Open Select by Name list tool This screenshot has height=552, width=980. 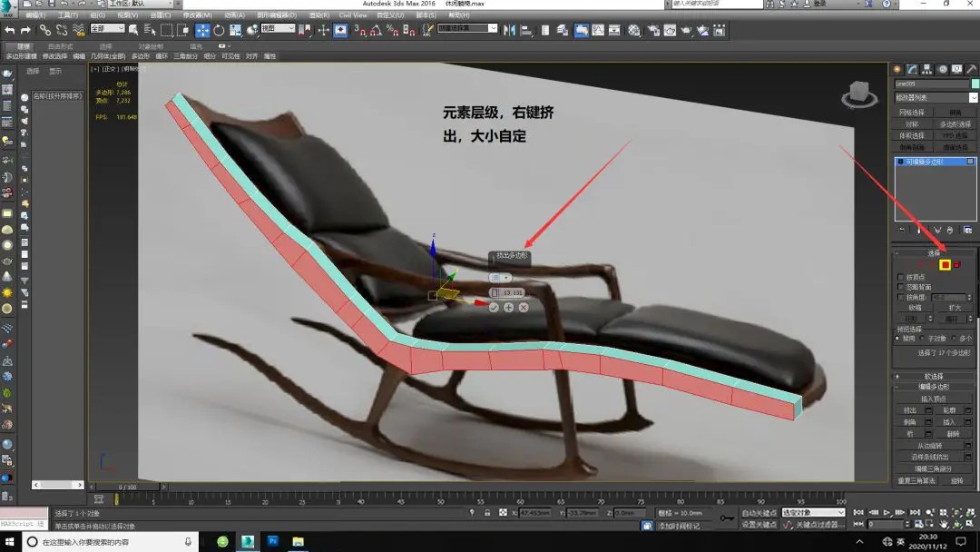click(150, 29)
